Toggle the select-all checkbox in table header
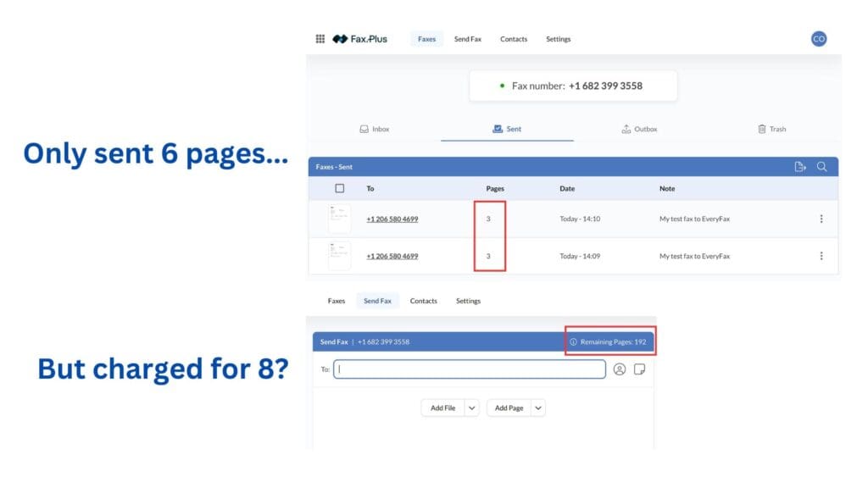The height and width of the screenshot is (488, 868). pos(340,189)
